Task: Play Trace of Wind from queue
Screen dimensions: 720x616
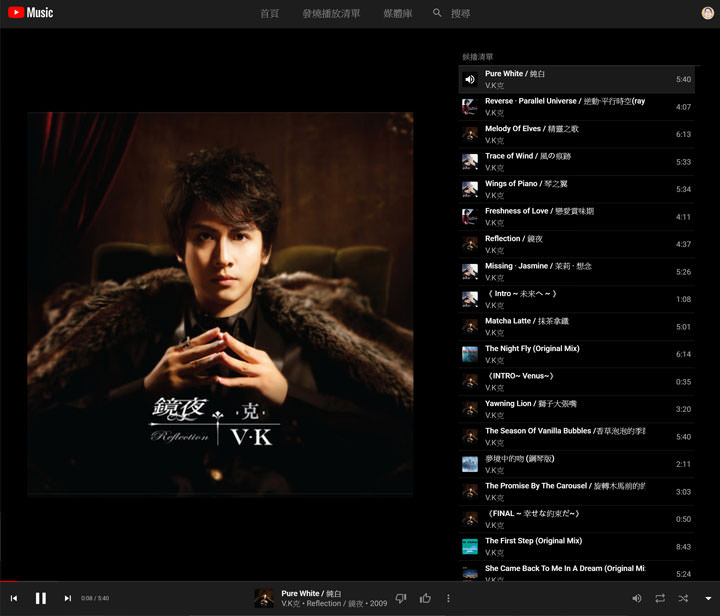Action: pyautogui.click(x=576, y=162)
